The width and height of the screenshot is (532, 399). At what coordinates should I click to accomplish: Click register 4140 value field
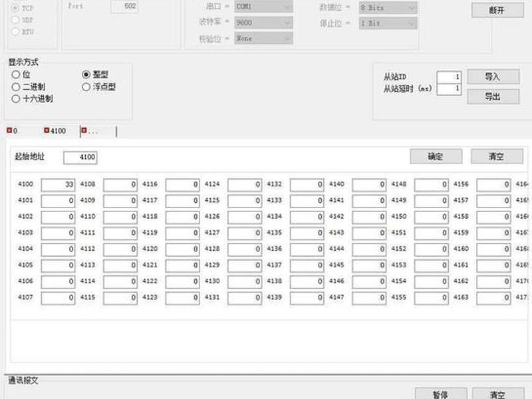coord(369,186)
